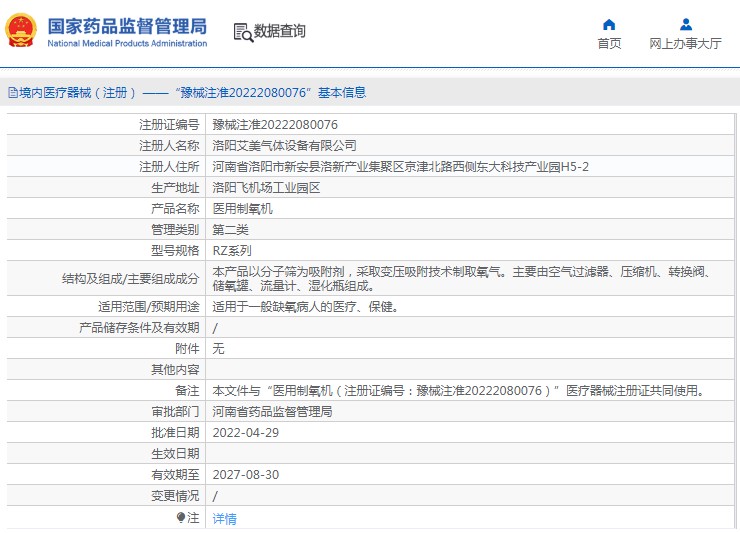Image resolution: width=740 pixels, height=533 pixels.
Task: Click the 变更情况 label
Action: pos(175,496)
